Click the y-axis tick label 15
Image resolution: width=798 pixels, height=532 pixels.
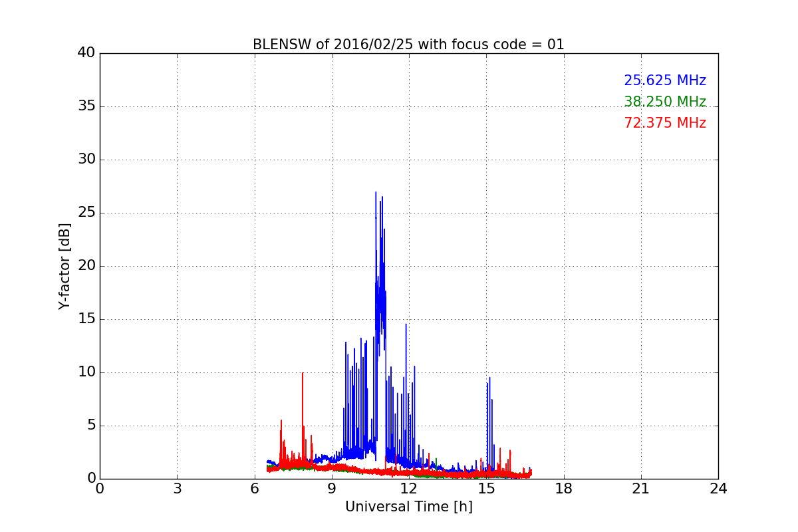point(86,319)
